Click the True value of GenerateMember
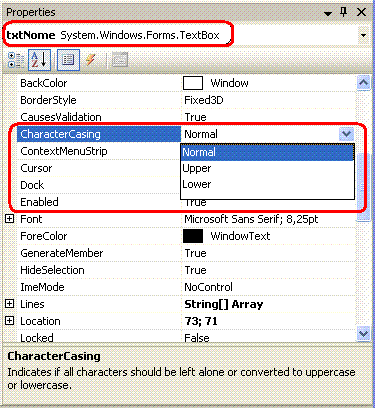The width and height of the screenshot is (375, 408). 195,253
